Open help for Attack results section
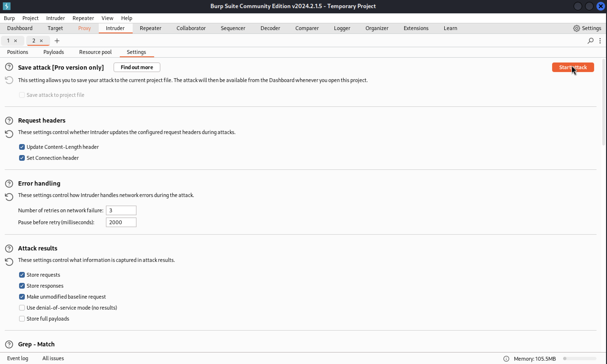 pos(9,248)
